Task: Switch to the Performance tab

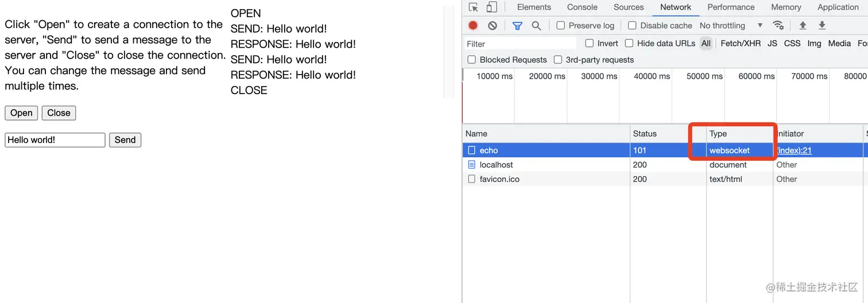Action: [x=731, y=7]
